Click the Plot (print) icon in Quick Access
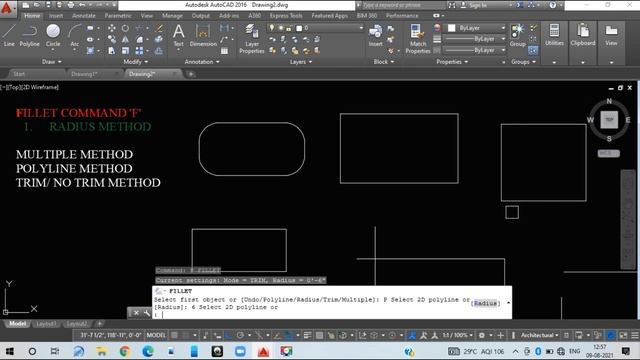The width and height of the screenshot is (640, 360). click(70, 5)
